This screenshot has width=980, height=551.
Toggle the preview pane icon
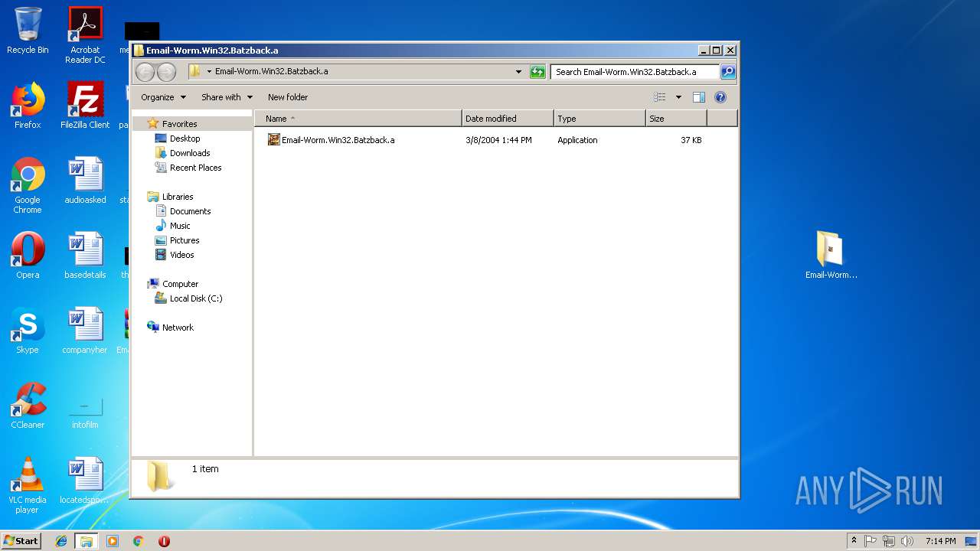(698, 97)
